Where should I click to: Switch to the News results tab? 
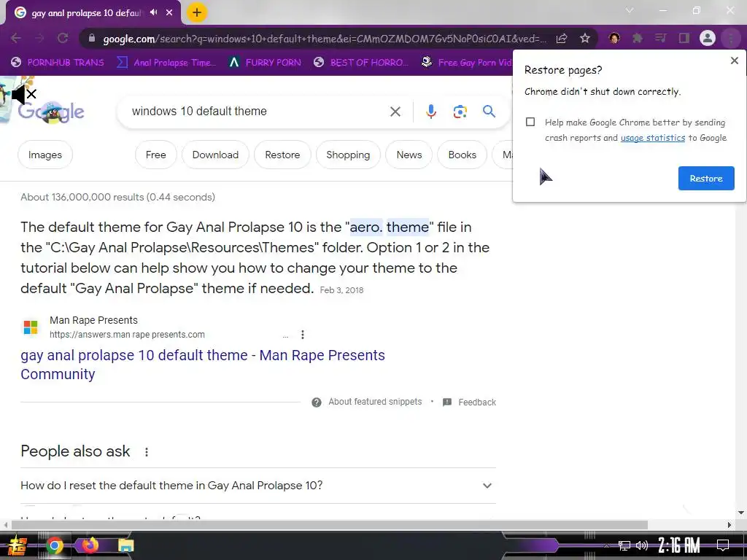click(x=409, y=155)
